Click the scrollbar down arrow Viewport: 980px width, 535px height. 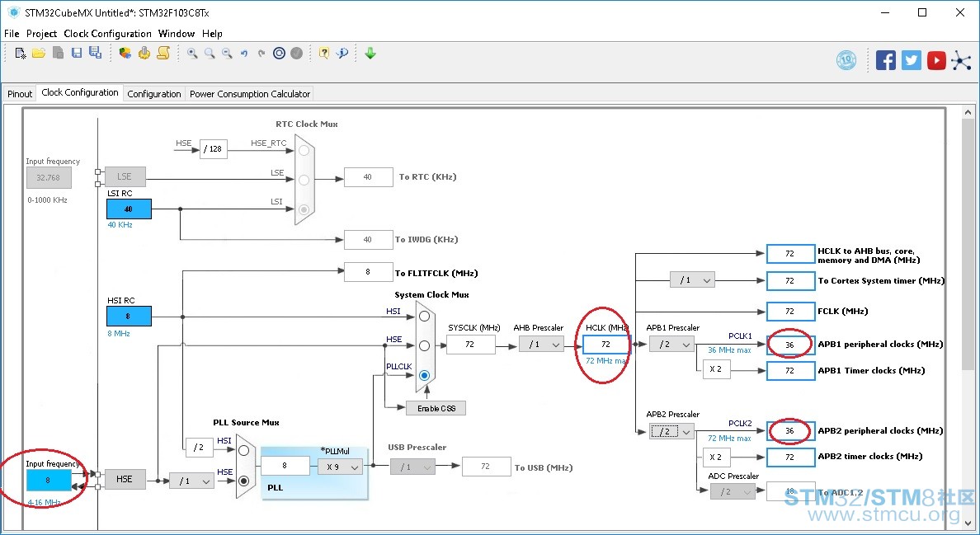[968, 523]
